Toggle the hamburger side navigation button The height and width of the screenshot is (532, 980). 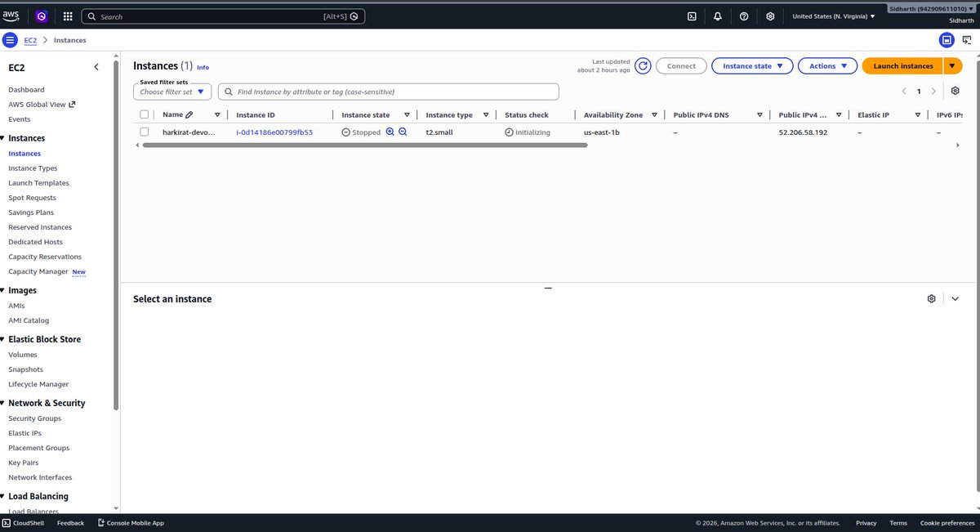tap(10, 40)
